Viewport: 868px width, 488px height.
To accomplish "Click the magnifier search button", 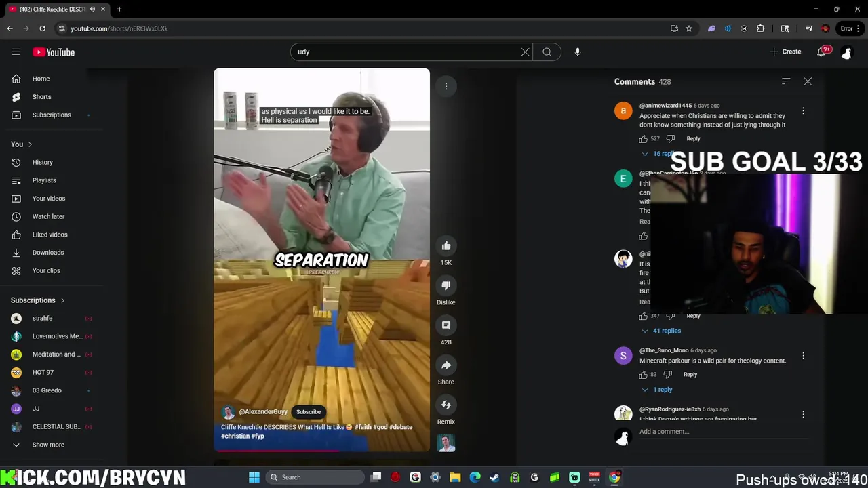I will click(547, 52).
